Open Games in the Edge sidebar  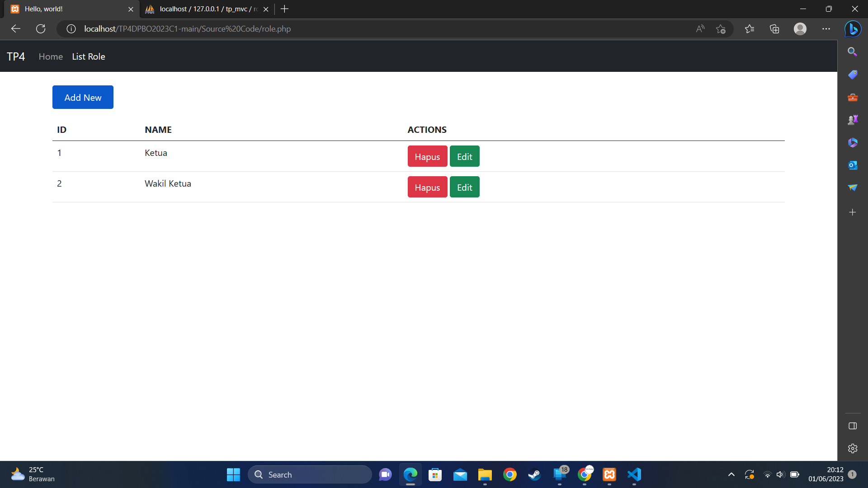coord(853,120)
